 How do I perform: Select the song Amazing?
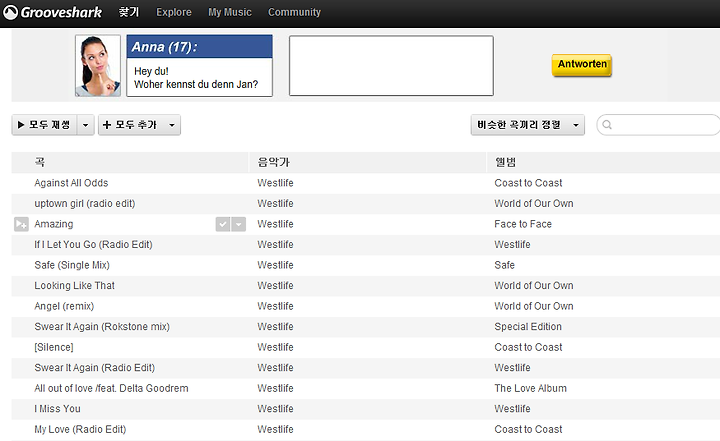click(54, 224)
